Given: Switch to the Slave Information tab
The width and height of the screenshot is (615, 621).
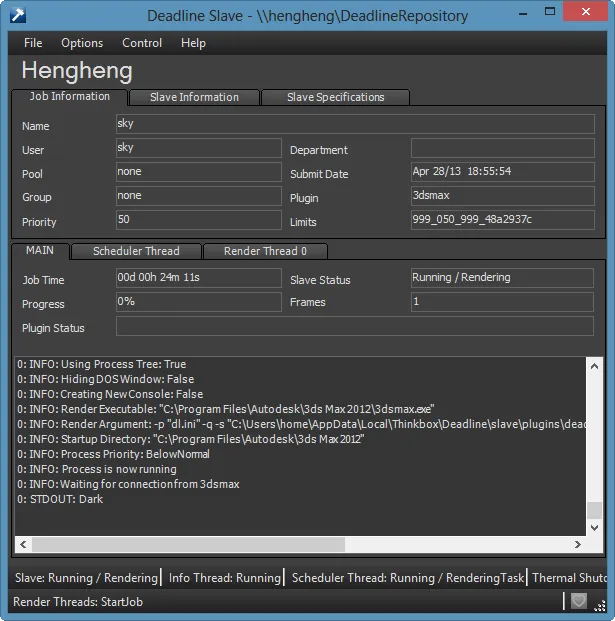Looking at the screenshot, I should click(194, 97).
